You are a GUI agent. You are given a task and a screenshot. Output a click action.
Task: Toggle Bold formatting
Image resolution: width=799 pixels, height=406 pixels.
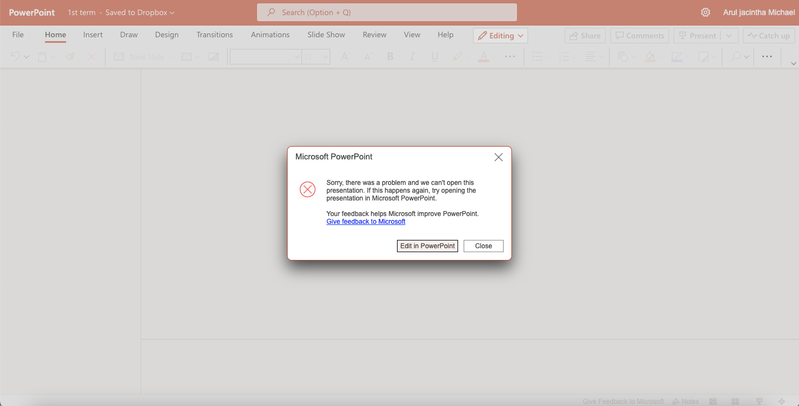[390, 57]
